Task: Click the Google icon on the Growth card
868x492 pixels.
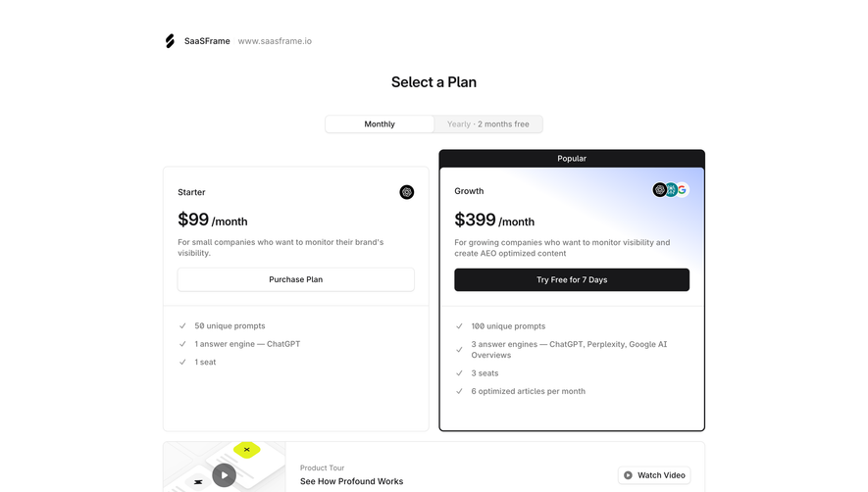Action: click(x=683, y=190)
